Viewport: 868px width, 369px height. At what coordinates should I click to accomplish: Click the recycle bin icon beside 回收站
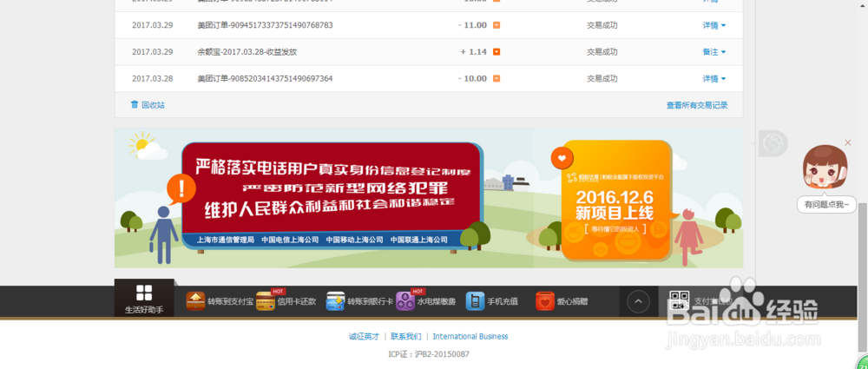[135, 105]
